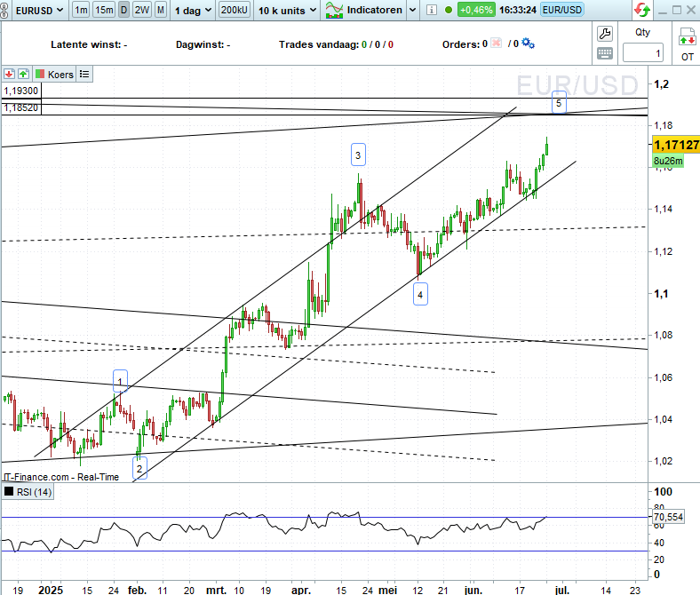The image size is (700, 595).
Task: Click the instrument info 'i' icon
Action: [x=431, y=10]
